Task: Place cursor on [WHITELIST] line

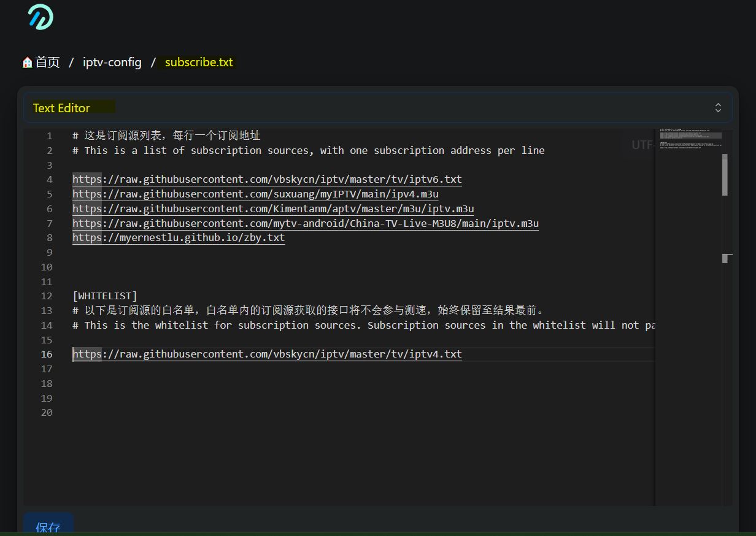Action: coord(105,296)
